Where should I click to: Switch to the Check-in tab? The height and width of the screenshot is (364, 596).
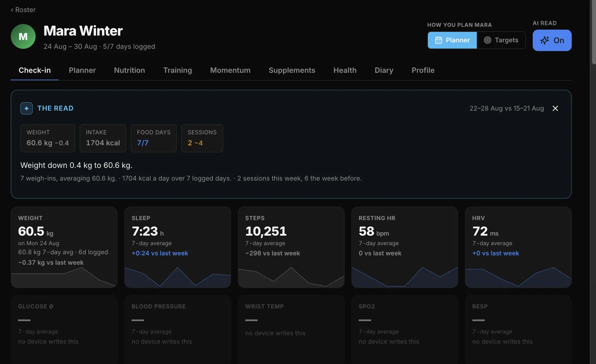coord(35,70)
